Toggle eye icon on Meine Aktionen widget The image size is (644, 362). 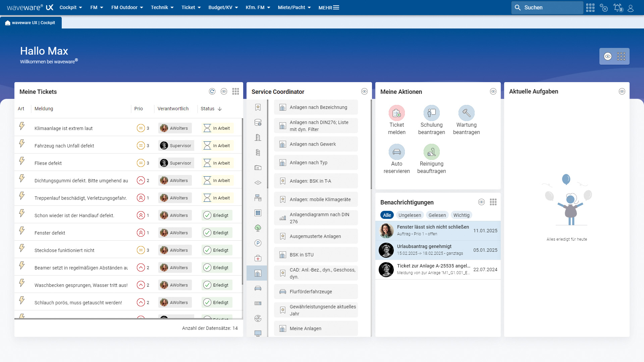[493, 92]
